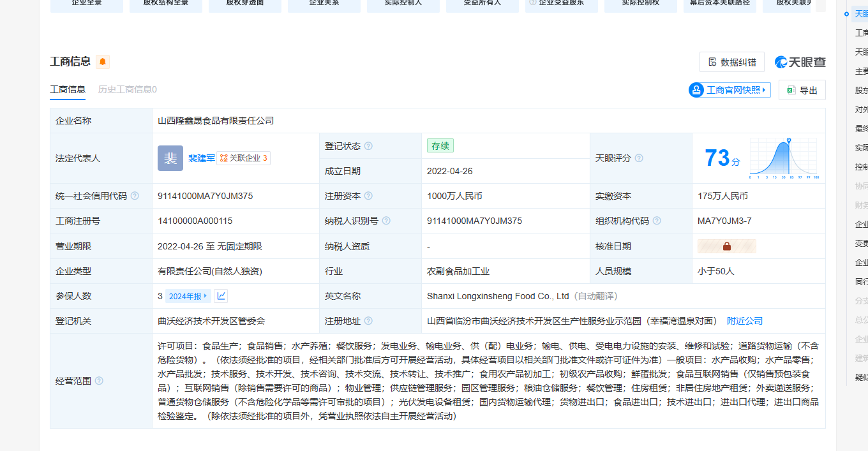Click the help icon next to 统一社会信用代码
The image size is (868, 451).
[135, 196]
